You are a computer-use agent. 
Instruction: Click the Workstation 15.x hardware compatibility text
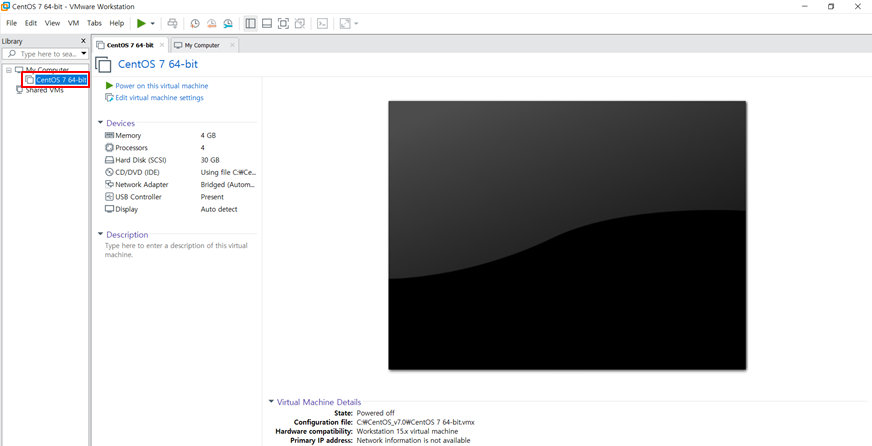(407, 432)
